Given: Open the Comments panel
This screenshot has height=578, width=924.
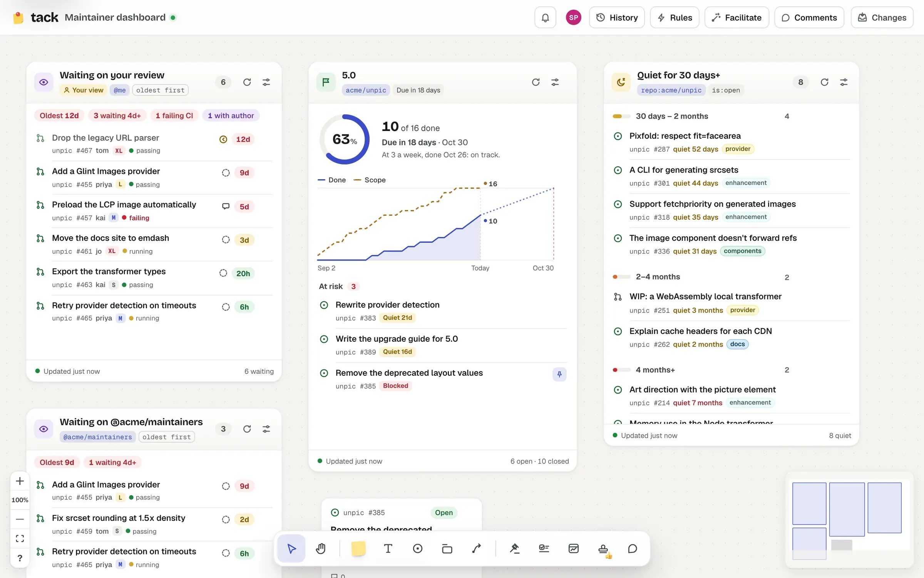Looking at the screenshot, I should click(x=809, y=17).
